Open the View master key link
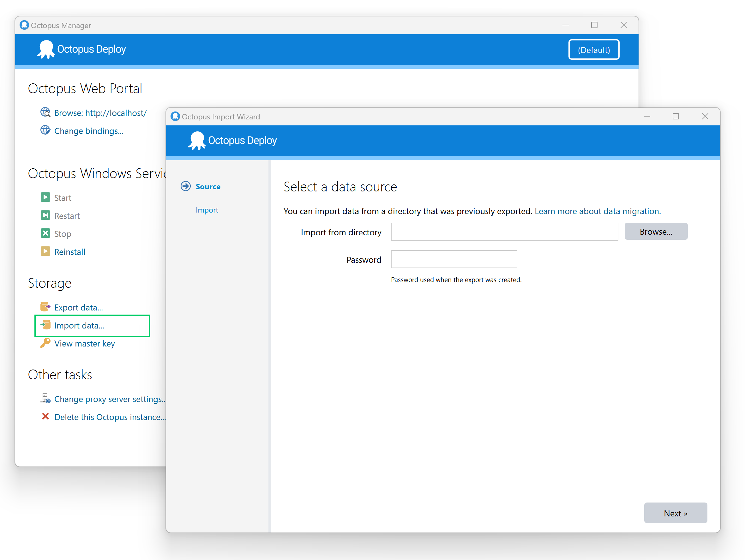This screenshot has width=745, height=560. (85, 343)
